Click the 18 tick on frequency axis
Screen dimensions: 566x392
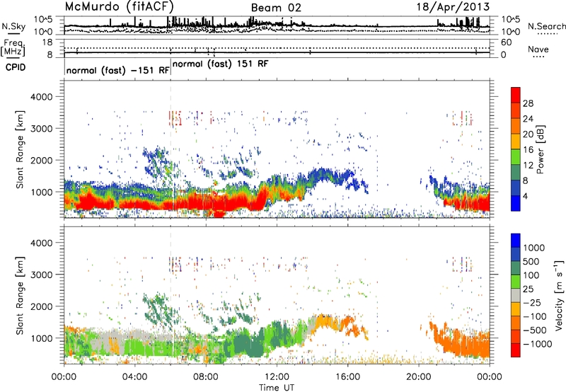[47, 42]
